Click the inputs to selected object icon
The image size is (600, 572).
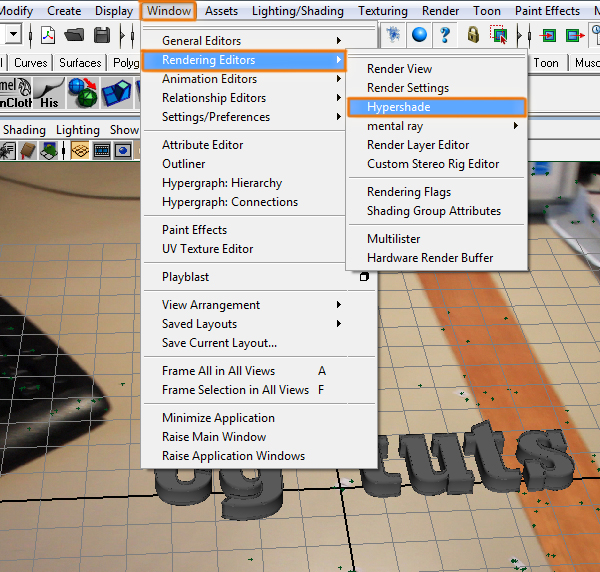tap(548, 36)
